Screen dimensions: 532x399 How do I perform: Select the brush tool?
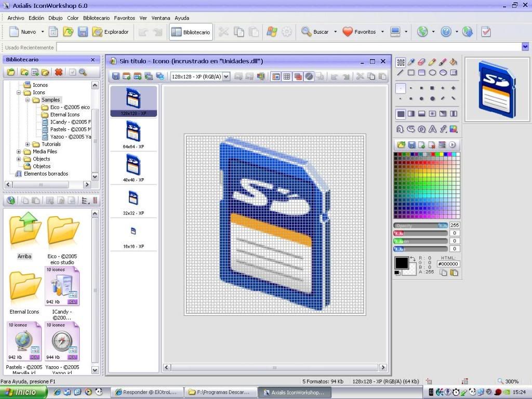click(x=443, y=62)
